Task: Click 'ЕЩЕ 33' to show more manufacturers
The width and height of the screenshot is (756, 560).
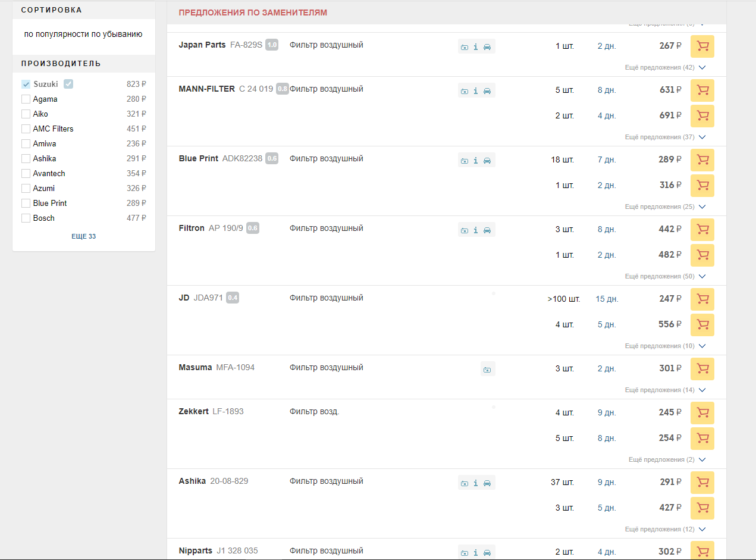Action: [x=83, y=236]
